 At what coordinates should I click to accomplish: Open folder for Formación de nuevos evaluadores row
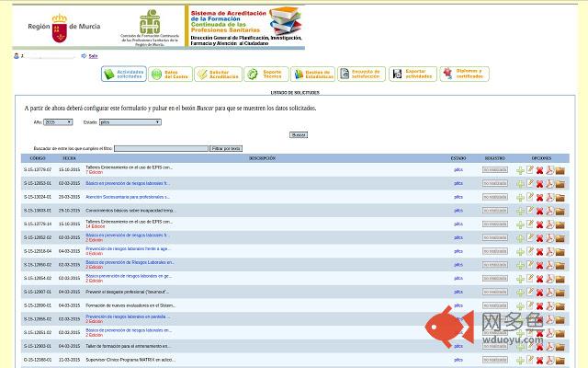pos(560,306)
